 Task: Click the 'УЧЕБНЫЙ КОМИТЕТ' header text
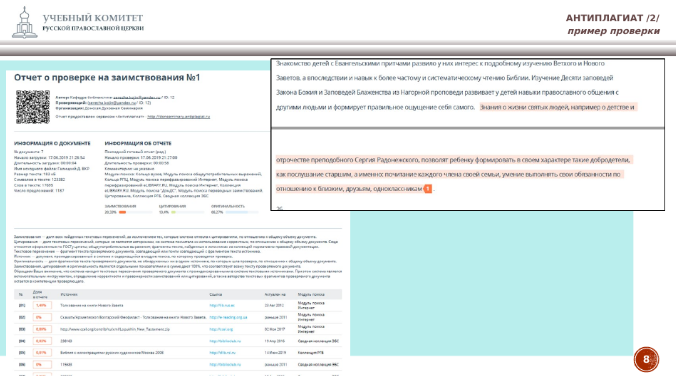click(x=93, y=18)
